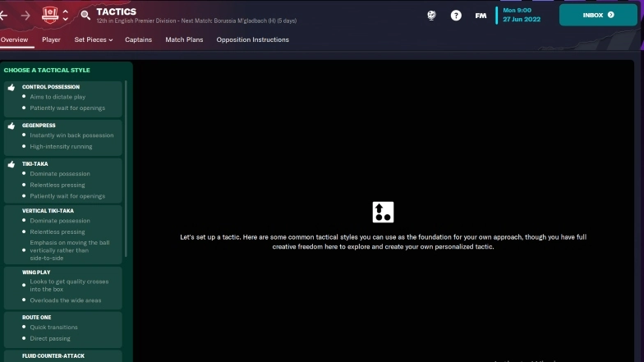Viewport: 644px width, 362px height.
Task: Open the club badge menu
Action: pos(50,15)
